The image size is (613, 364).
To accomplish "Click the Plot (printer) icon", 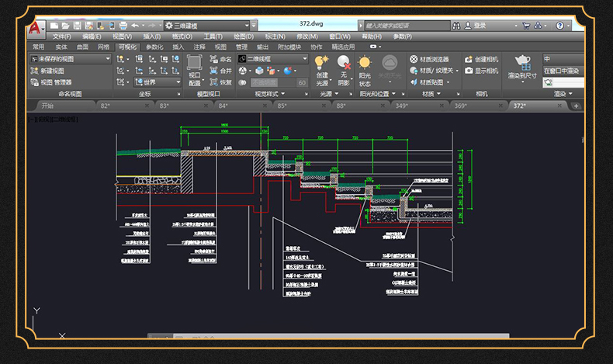I will (123, 26).
